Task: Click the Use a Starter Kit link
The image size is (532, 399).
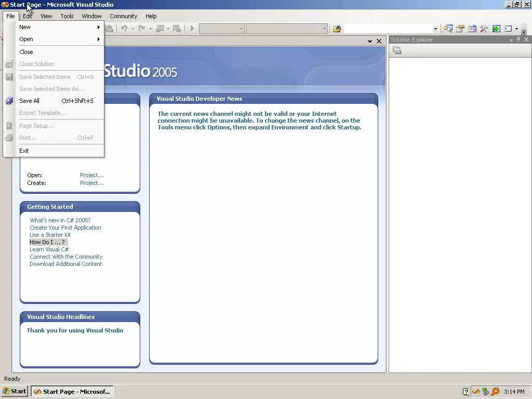Action: pos(50,235)
